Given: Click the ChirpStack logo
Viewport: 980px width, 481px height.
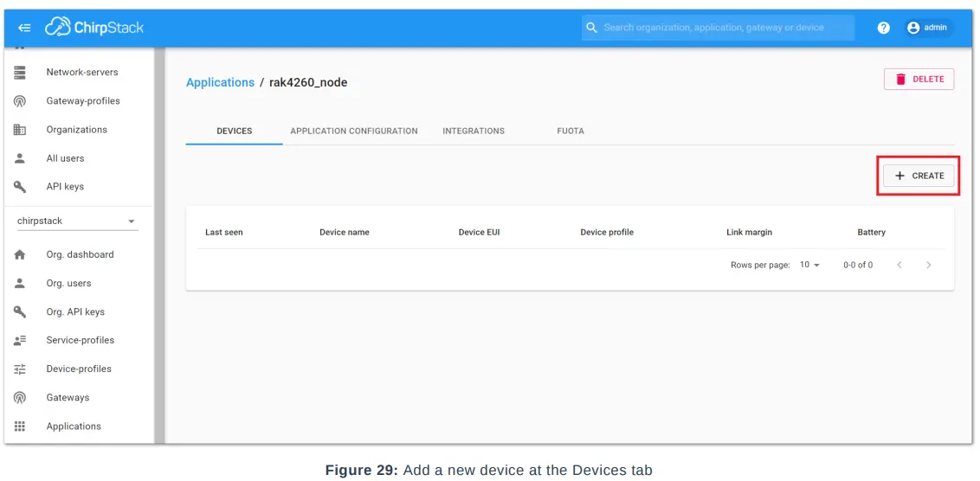Looking at the screenshot, I should pyautogui.click(x=94, y=28).
